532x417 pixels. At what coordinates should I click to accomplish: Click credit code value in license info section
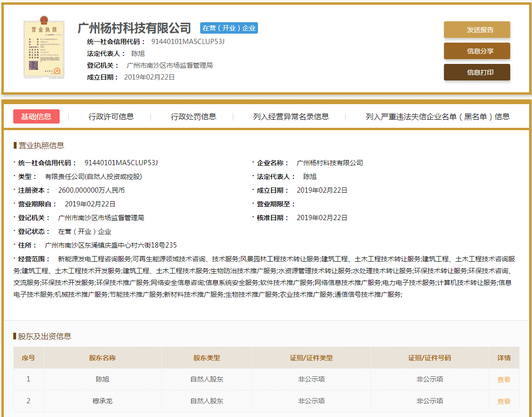pyautogui.click(x=121, y=163)
